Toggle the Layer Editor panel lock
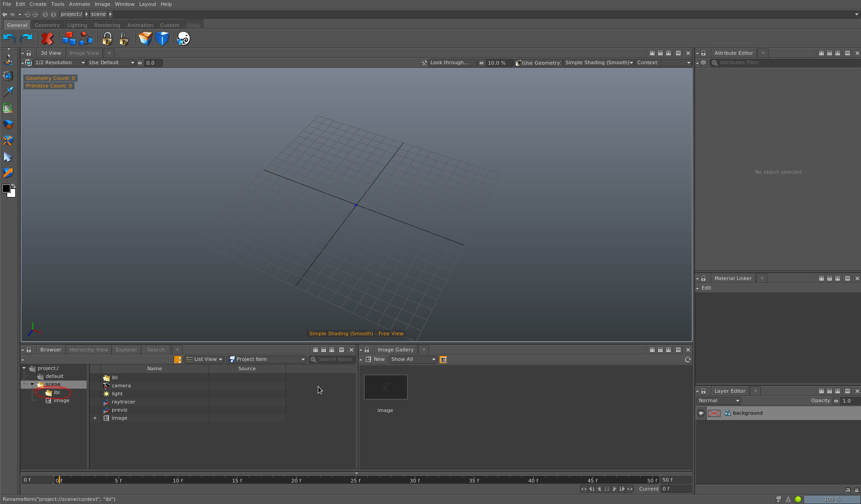 [704, 391]
